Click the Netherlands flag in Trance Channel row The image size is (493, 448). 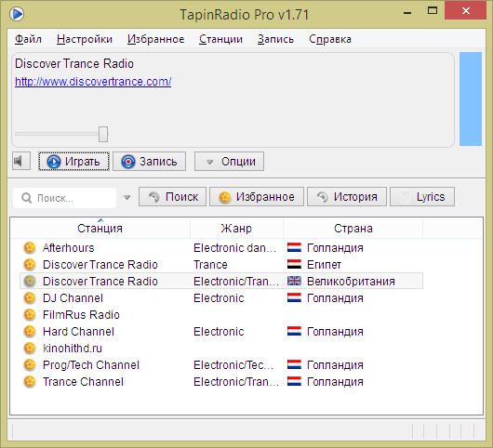click(294, 381)
